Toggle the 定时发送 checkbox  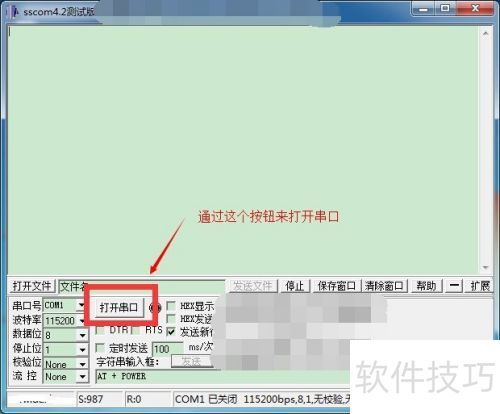(x=100, y=348)
